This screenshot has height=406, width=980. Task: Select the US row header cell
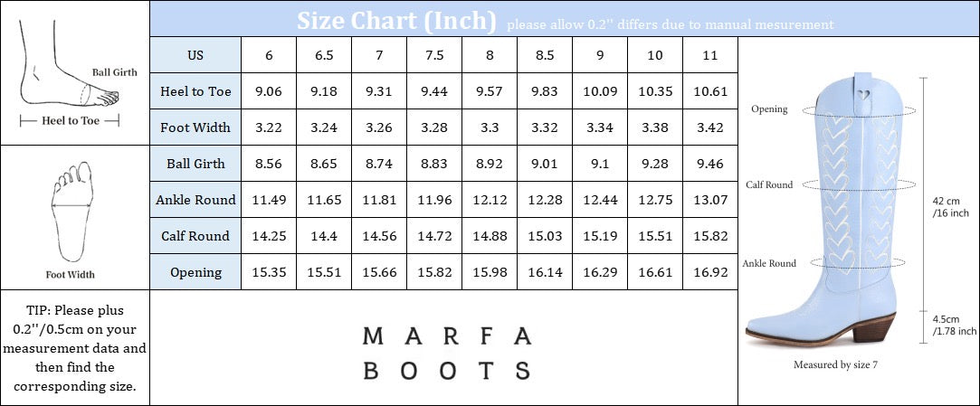click(x=195, y=55)
